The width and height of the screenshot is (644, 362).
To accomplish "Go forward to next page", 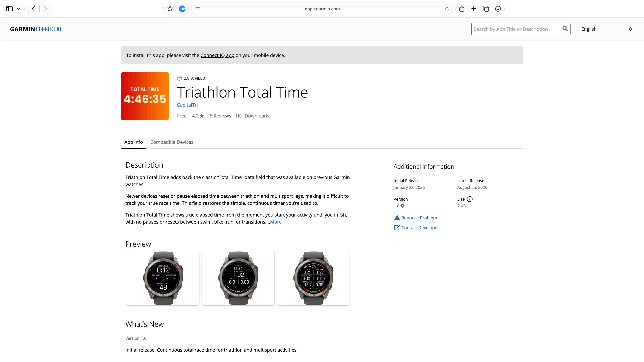I will click(x=45, y=9).
